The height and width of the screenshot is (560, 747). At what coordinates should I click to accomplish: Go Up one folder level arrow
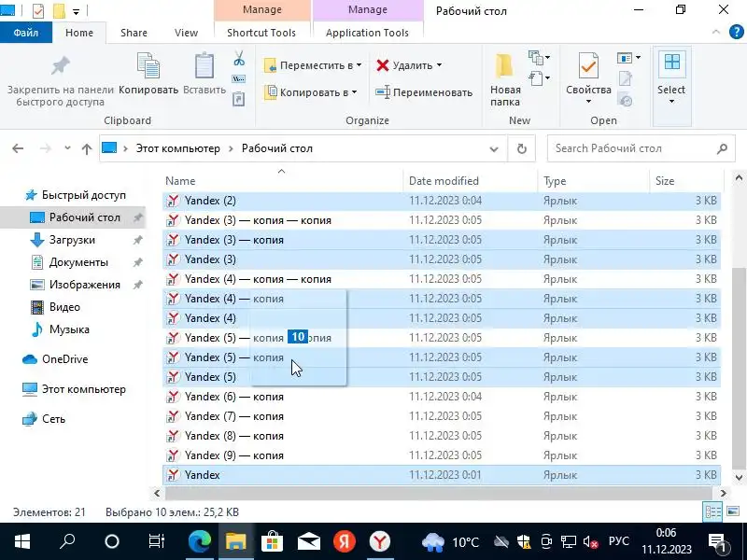(86, 149)
